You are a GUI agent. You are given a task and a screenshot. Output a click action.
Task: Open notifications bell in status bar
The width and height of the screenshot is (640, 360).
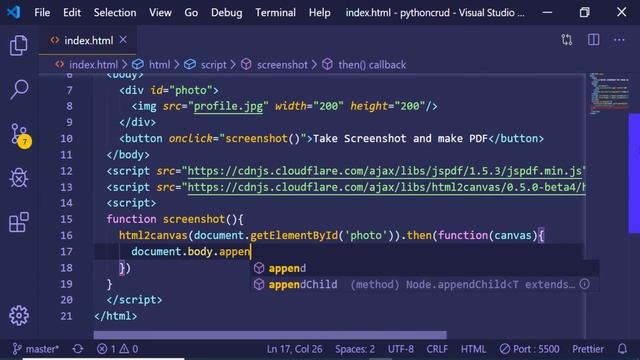tap(622, 349)
